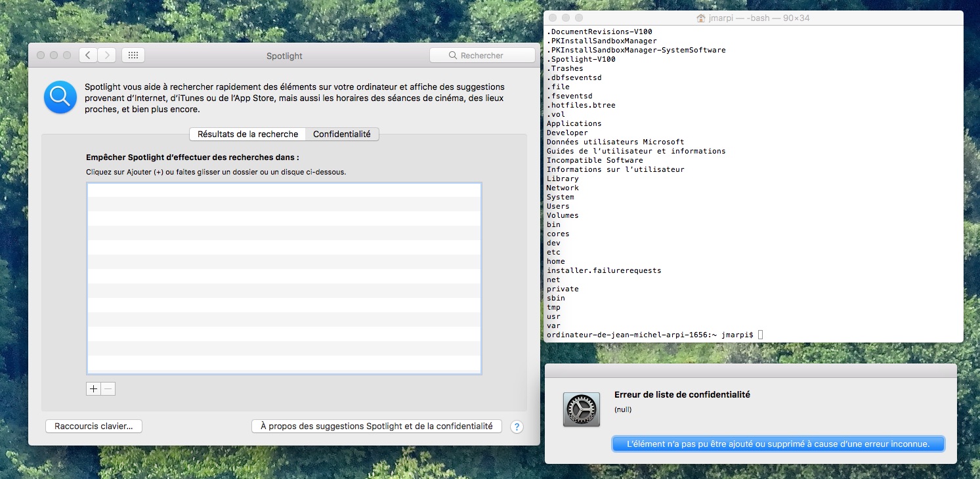Screen dimensions: 980x479
Task: Click the Terminal title "jmarpi — -bash — 90×34"
Action: pos(759,18)
